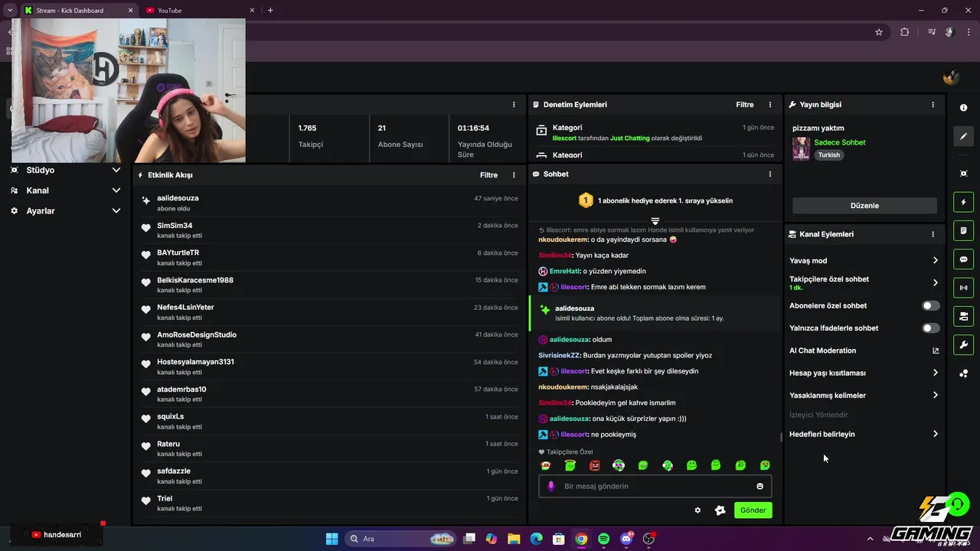Click the chat scroll-to-bottom pause indicator
Viewport: 980px width, 551px height.
[x=655, y=221]
